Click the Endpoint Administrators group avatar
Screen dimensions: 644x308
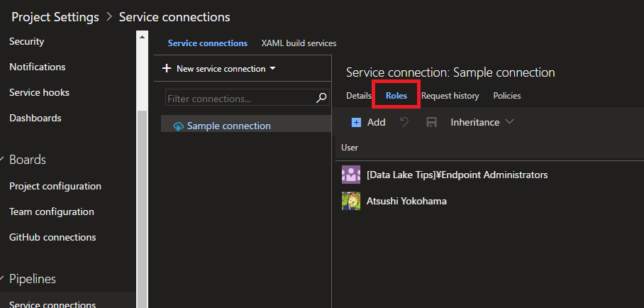[x=351, y=175]
